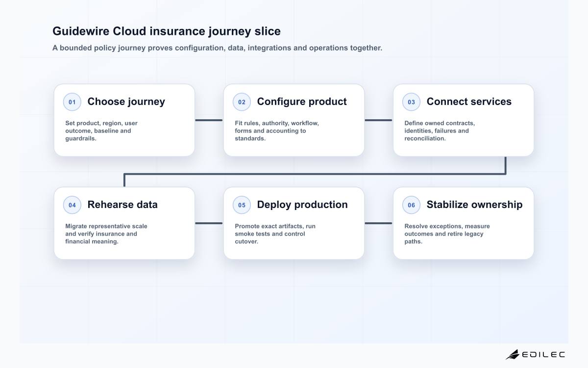Screen dimensions: 588x368
Task: Select the 'Rehearse data' card heading
Action: coord(122,205)
